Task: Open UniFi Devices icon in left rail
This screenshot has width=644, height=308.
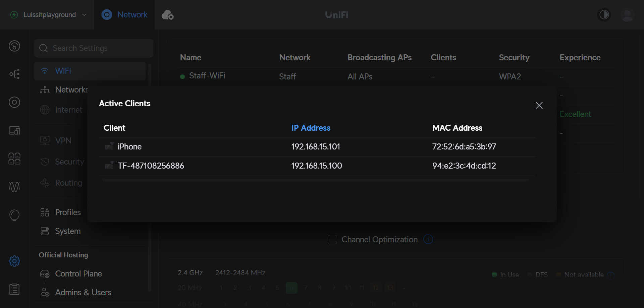Action: tap(14, 102)
